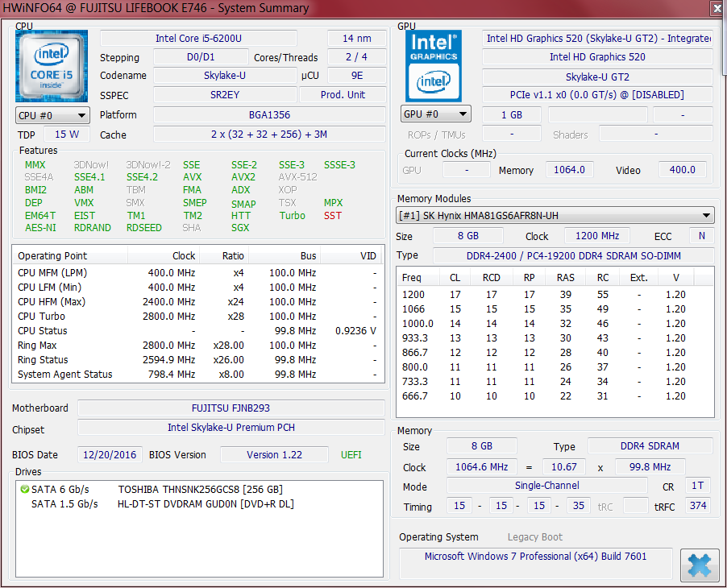Select the 666.7 frequency timing row
This screenshot has height=588, width=727.
(555, 396)
